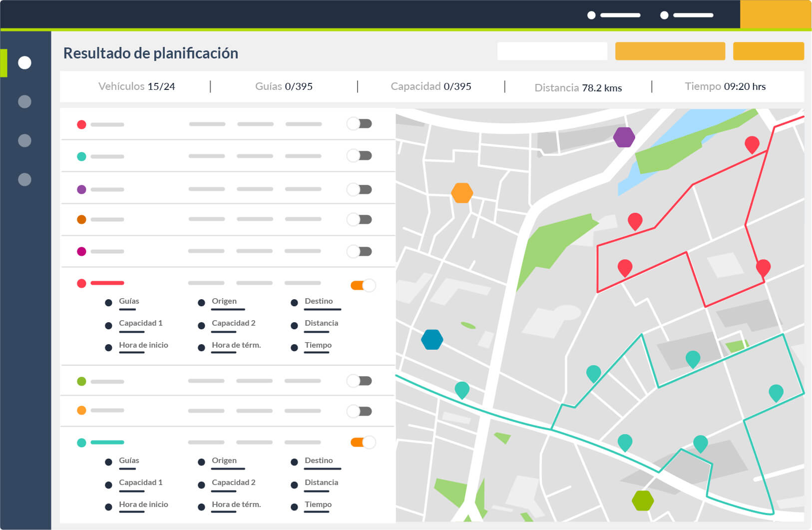
Task: Collapse the teal highlighted route name bar
Action: coord(107,442)
